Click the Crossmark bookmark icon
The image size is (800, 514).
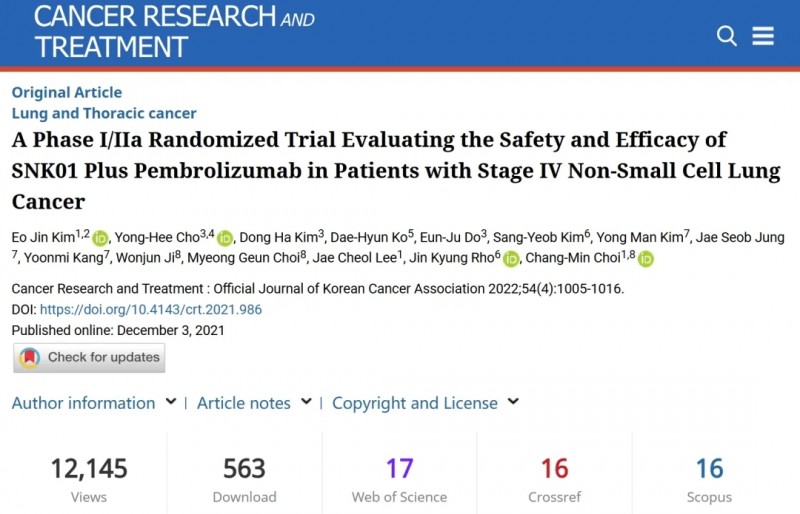coord(30,357)
